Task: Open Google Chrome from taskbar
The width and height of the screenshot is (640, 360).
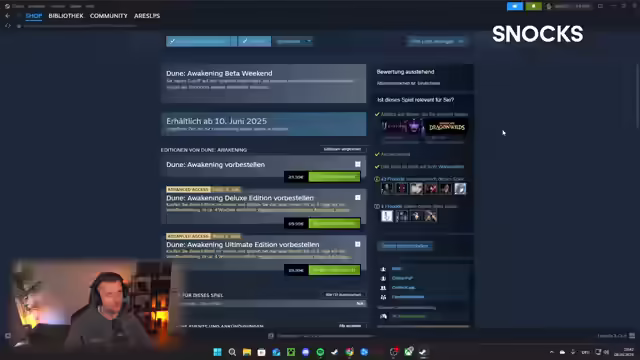Action: click(349, 352)
